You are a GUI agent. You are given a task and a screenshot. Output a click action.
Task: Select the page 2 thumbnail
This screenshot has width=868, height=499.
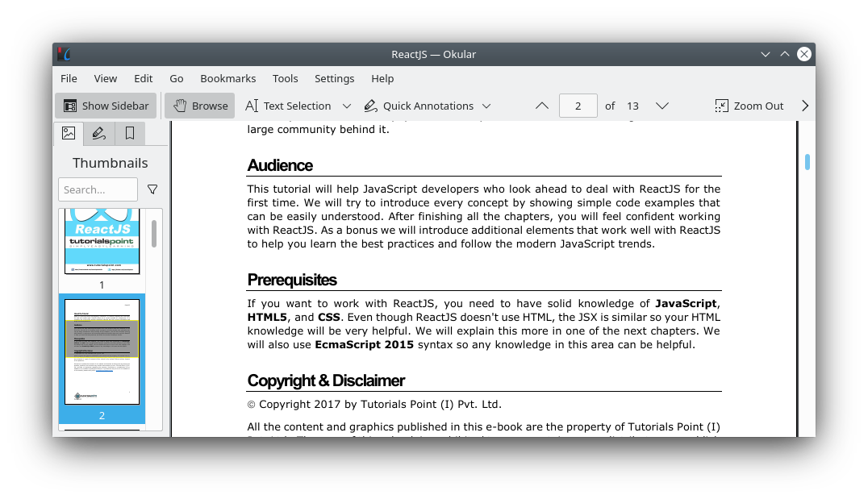pyautogui.click(x=102, y=351)
